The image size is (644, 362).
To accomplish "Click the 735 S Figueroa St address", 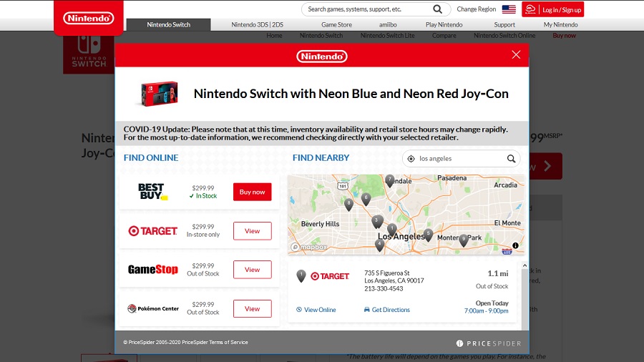I will pyautogui.click(x=387, y=273).
